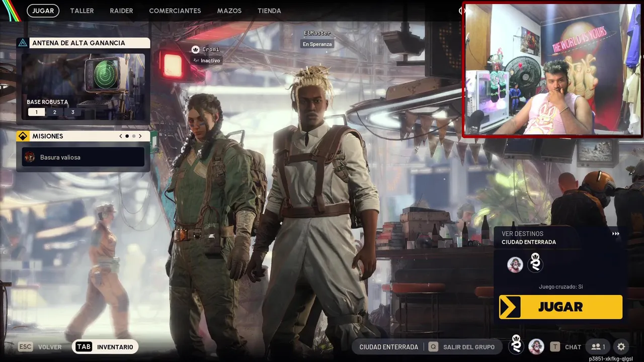Screen dimensions: 644x362
Task: Open the MAZOS tab
Action: point(229,11)
